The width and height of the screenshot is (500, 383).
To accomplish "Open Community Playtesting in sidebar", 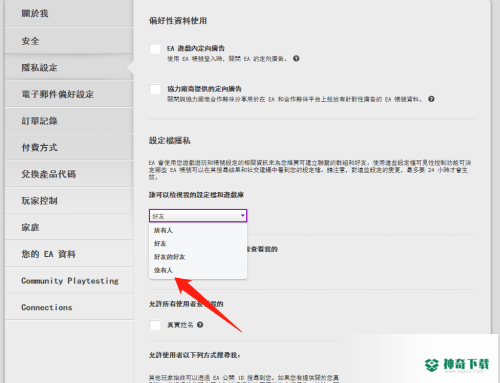I will 69,281.
